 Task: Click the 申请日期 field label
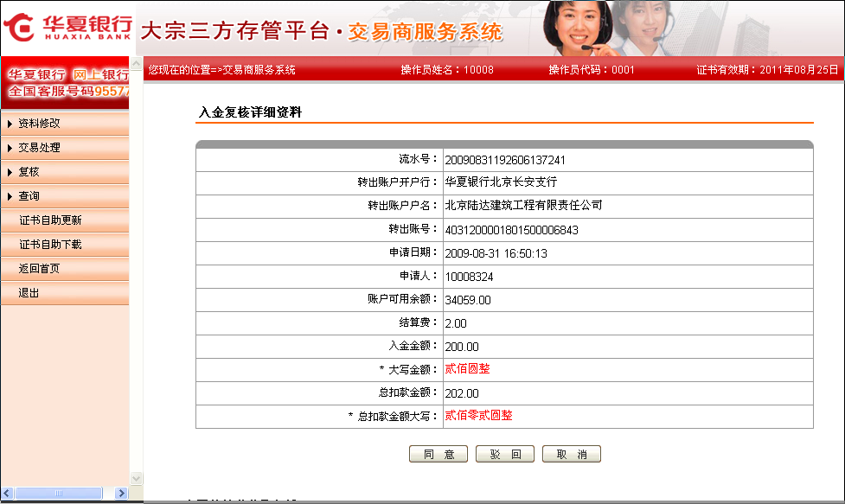click(x=413, y=252)
